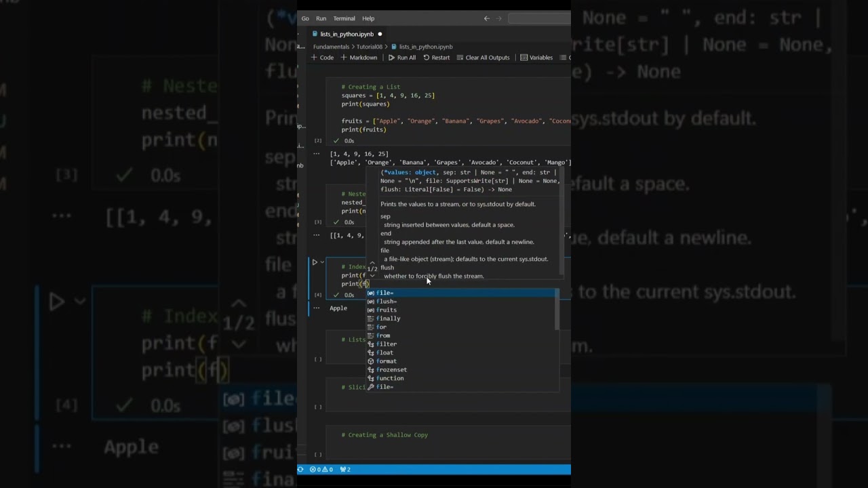The width and height of the screenshot is (868, 488).
Task: Click the outline icon right of Variables
Action: (x=564, y=58)
